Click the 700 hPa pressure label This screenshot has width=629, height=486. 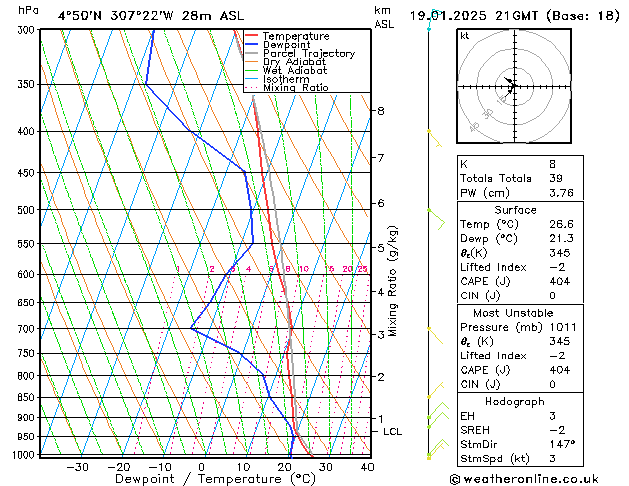pos(28,329)
